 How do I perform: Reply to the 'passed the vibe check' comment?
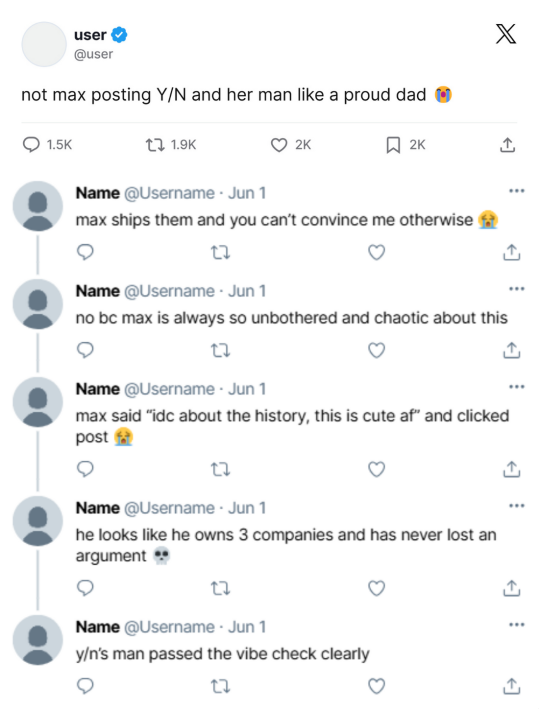[85, 686]
